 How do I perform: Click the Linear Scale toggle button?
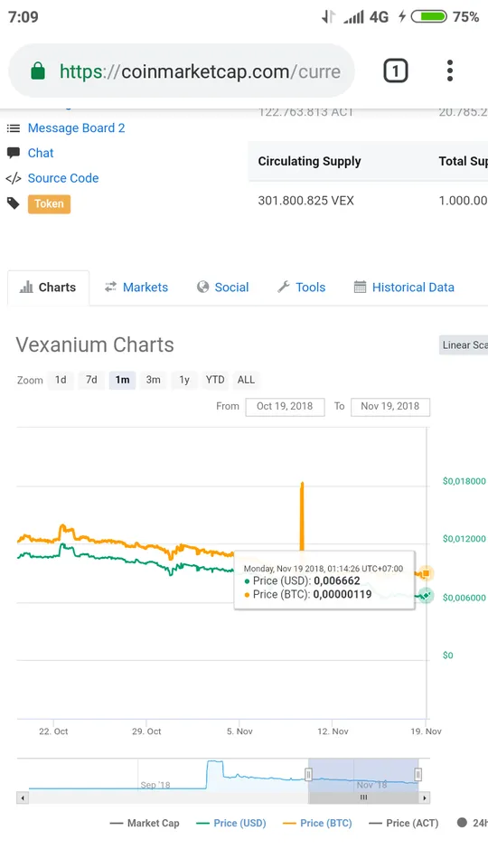pyautogui.click(x=464, y=344)
